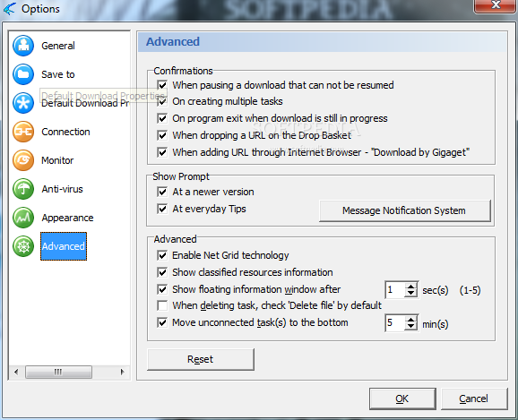The width and height of the screenshot is (518, 420).
Task: Toggle confirmation when pausing non-resumable download
Action: click(x=162, y=85)
